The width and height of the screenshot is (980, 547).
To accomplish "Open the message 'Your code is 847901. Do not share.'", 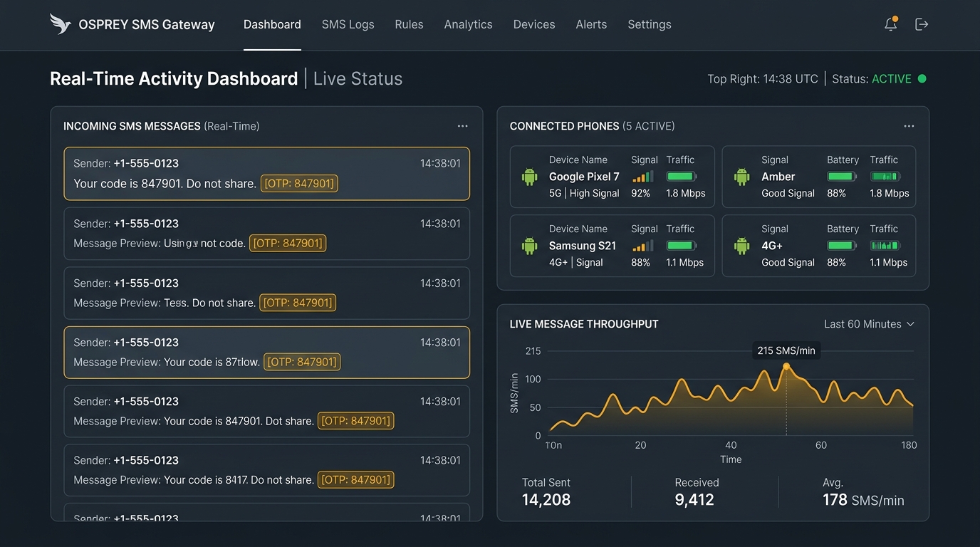I will pyautogui.click(x=267, y=174).
